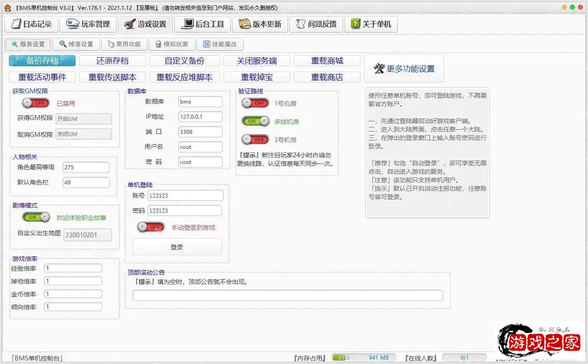Click the 顶部滚动公告 announcement input field
This screenshot has height=364, width=588.
click(x=288, y=295)
